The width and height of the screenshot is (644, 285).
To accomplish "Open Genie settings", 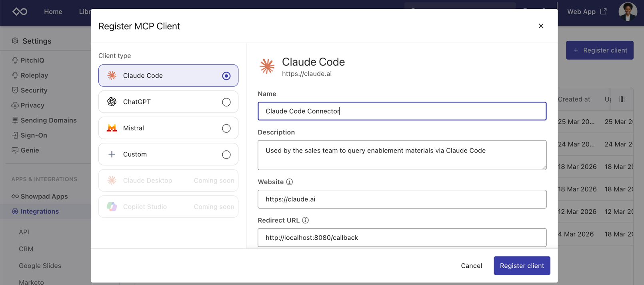I will 30,150.
